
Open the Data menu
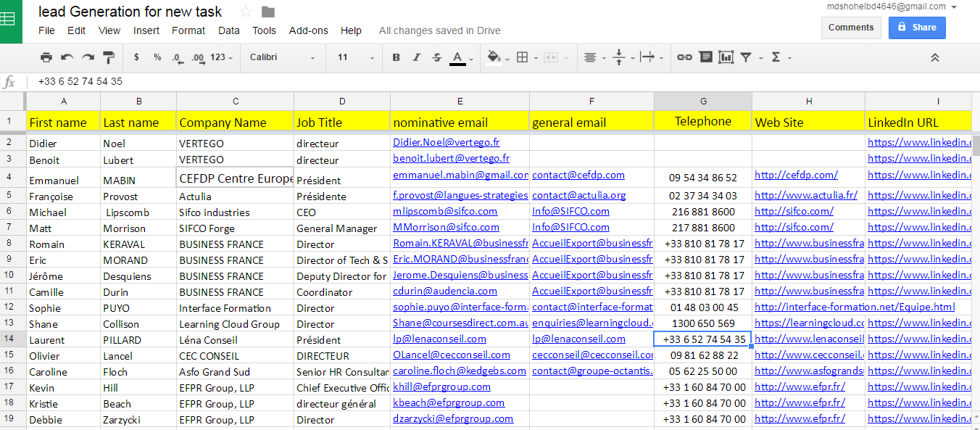228,30
